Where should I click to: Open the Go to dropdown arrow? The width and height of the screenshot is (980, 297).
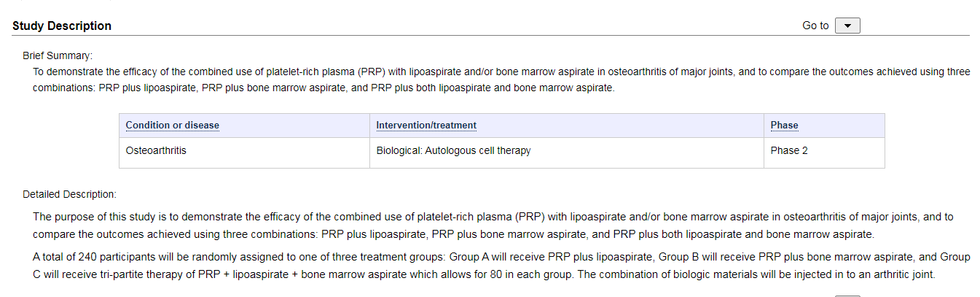click(x=847, y=26)
